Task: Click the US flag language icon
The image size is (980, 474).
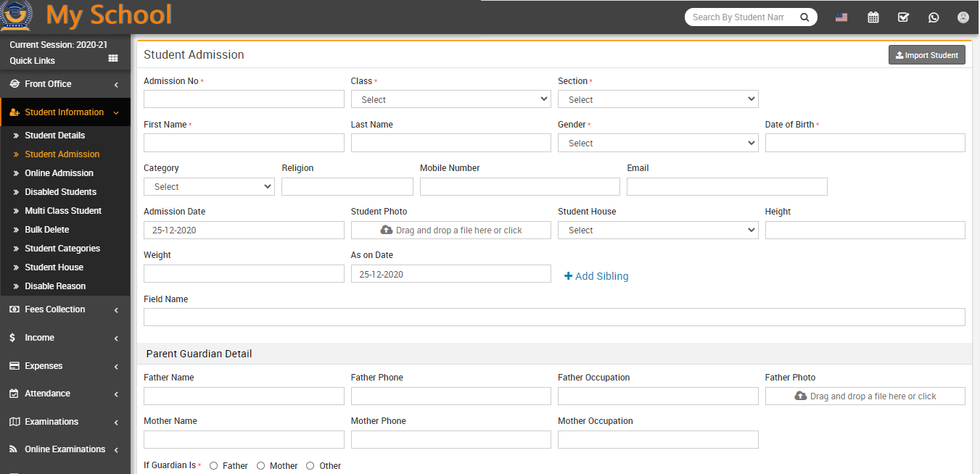Action: pos(841,17)
